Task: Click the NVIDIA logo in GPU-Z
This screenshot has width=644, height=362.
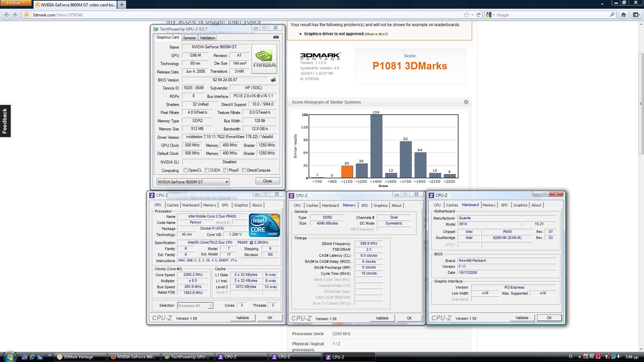Action: (264, 59)
